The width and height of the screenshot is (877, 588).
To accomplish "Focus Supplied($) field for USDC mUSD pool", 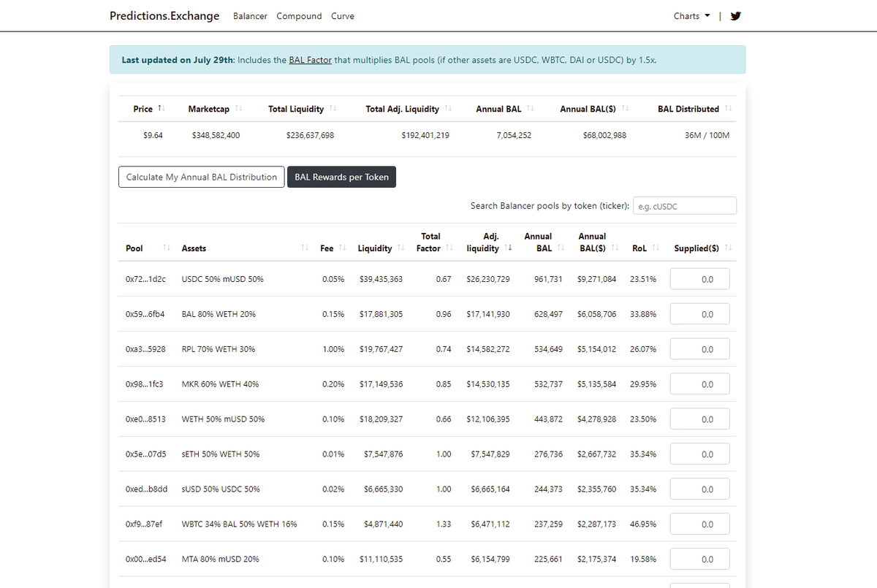I will click(x=700, y=279).
